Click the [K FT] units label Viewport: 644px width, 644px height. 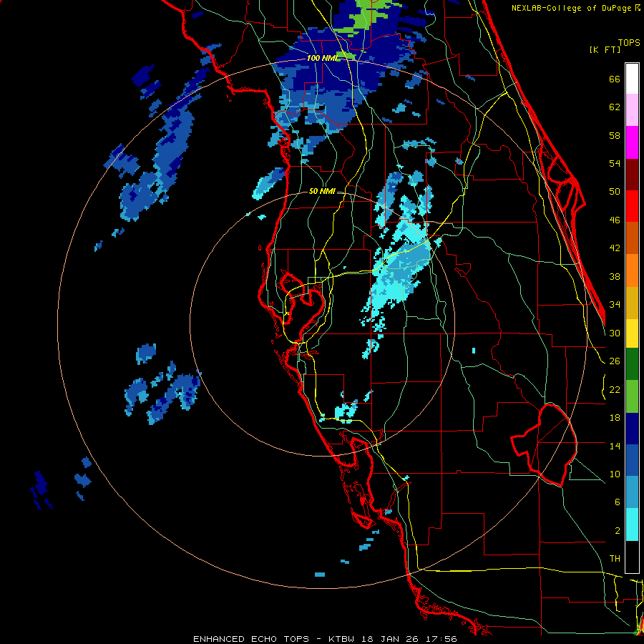(x=605, y=49)
